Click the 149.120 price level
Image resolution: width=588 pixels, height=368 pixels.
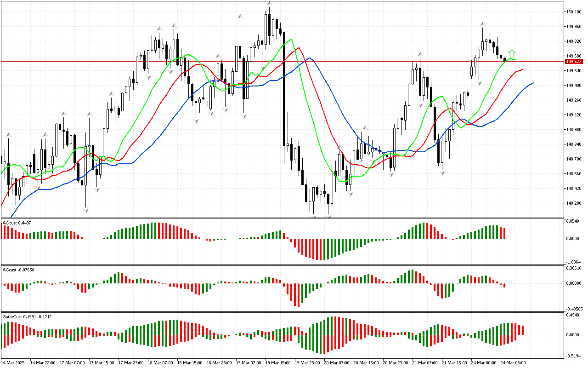coord(575,115)
